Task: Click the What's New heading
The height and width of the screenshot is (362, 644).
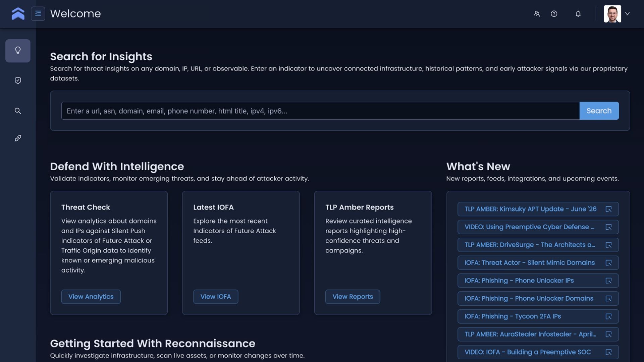Action: [x=478, y=167]
